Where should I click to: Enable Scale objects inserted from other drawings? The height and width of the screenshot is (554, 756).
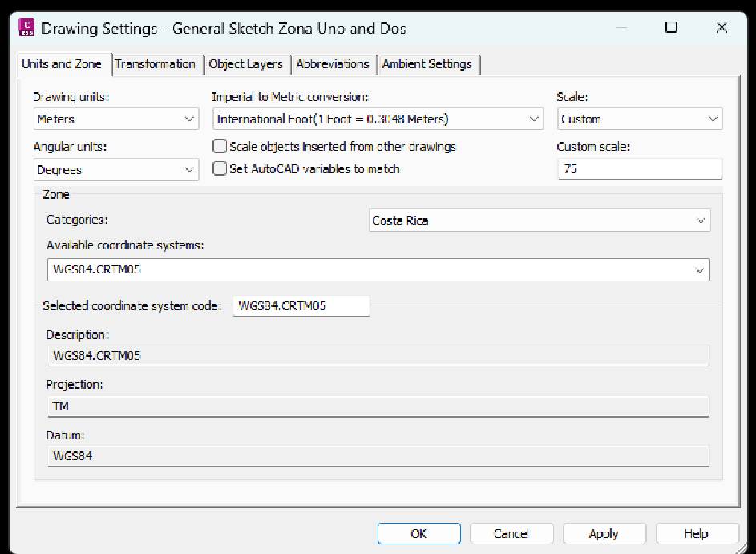click(220, 147)
